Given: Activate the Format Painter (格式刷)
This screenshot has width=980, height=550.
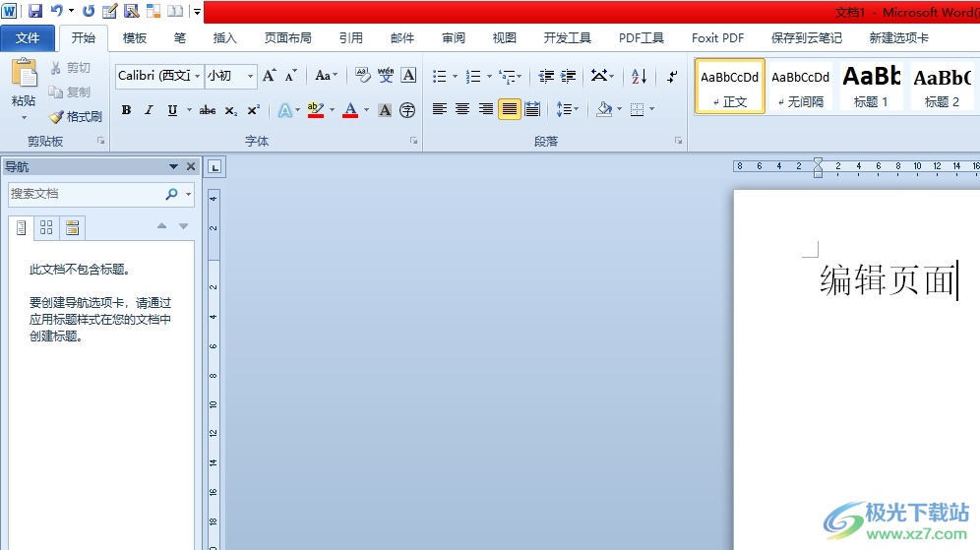Looking at the screenshot, I should (x=76, y=117).
